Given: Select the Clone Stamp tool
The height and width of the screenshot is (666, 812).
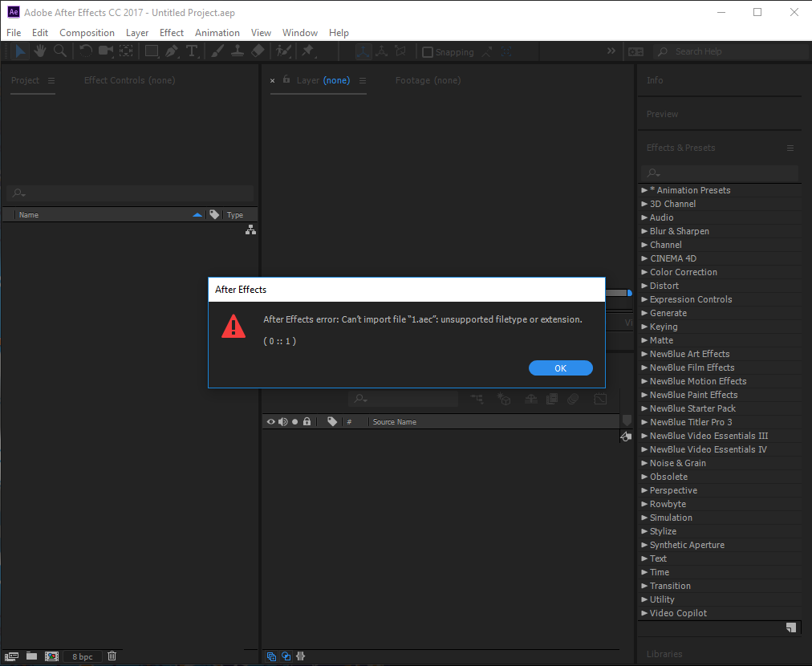Looking at the screenshot, I should pyautogui.click(x=238, y=51).
